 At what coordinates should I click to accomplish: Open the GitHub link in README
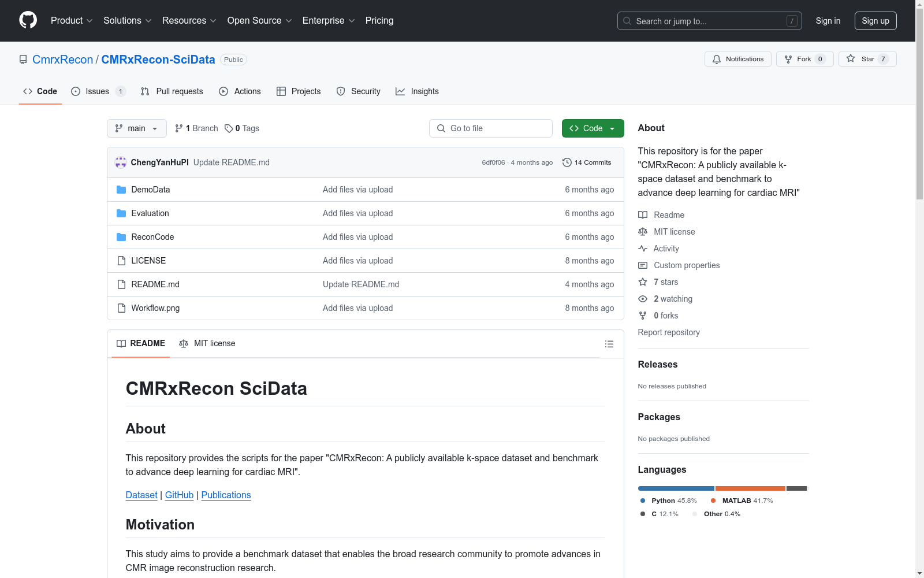click(x=179, y=495)
